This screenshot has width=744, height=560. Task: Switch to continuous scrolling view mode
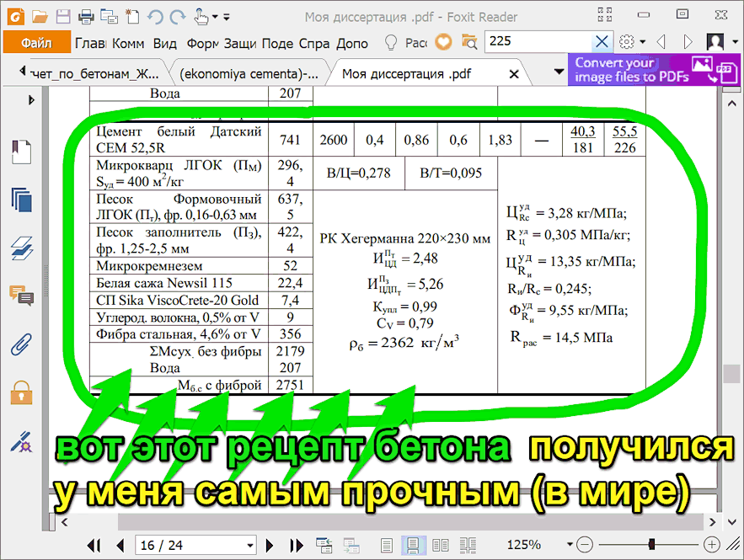pyautogui.click(x=413, y=545)
